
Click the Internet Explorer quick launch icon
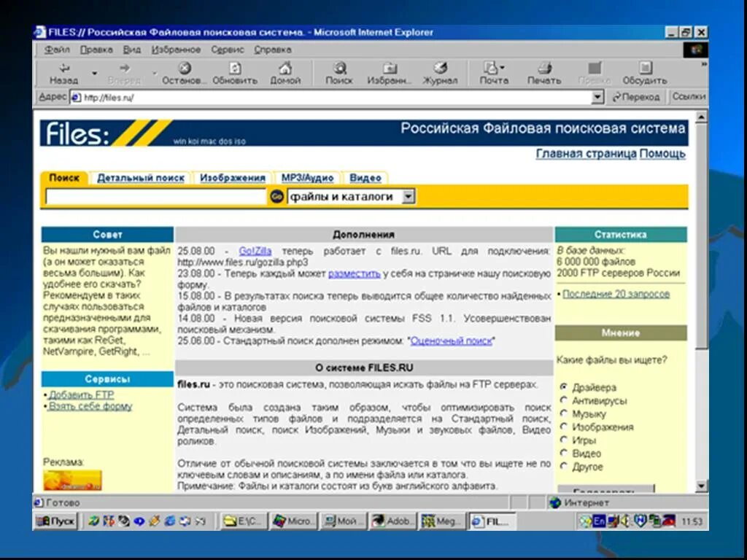[169, 521]
